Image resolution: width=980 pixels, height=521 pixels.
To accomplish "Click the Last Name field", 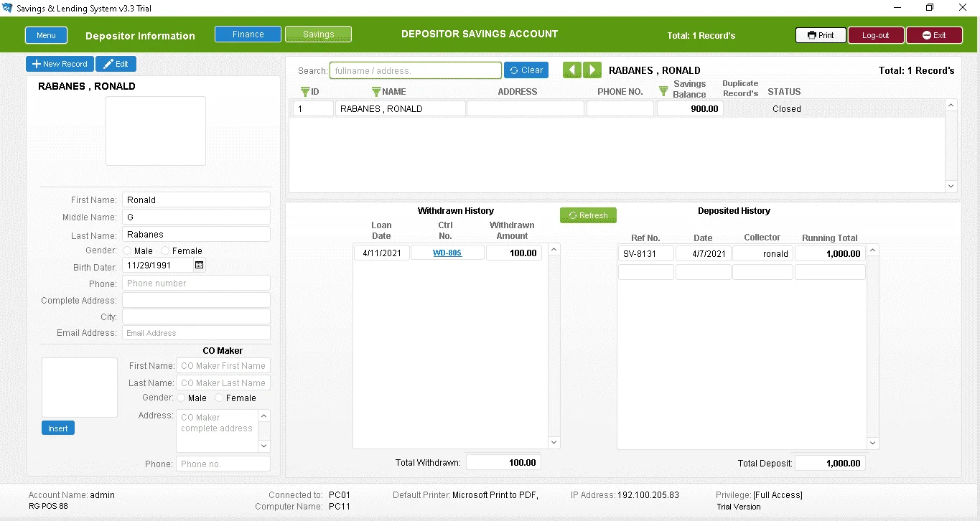I will (196, 235).
